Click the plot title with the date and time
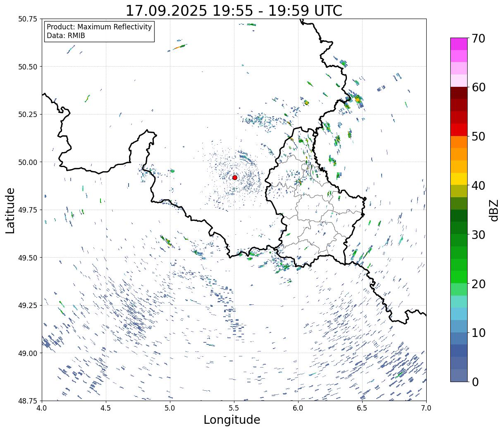 pyautogui.click(x=234, y=10)
